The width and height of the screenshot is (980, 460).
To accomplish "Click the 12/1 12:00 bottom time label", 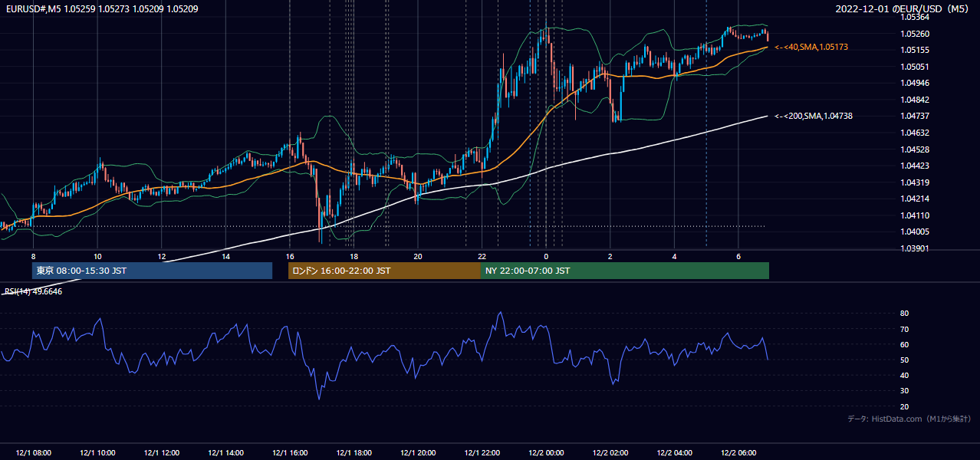I will 161,453.
